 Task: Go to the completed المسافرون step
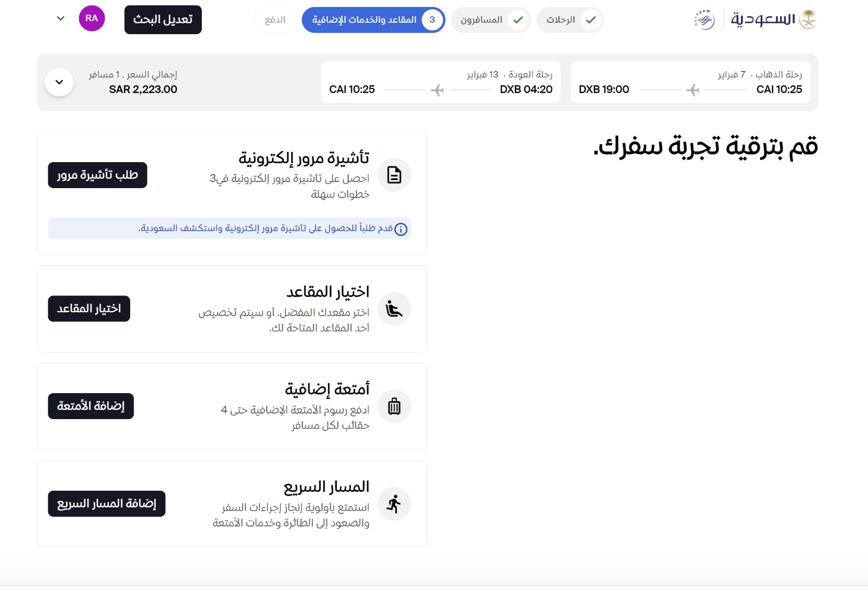coord(490,20)
